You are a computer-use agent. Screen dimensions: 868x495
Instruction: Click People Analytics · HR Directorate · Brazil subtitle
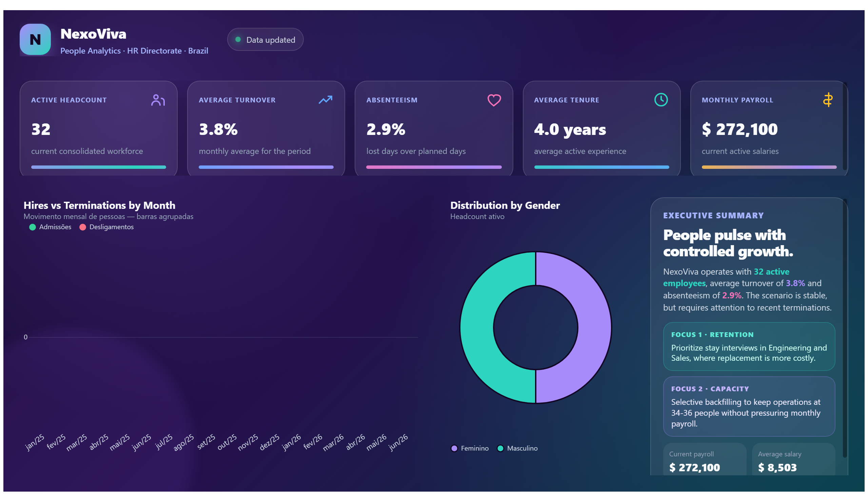134,51
